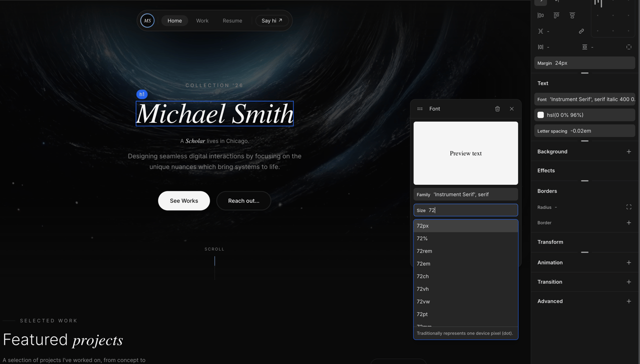Edit the font Family field

tap(465, 194)
